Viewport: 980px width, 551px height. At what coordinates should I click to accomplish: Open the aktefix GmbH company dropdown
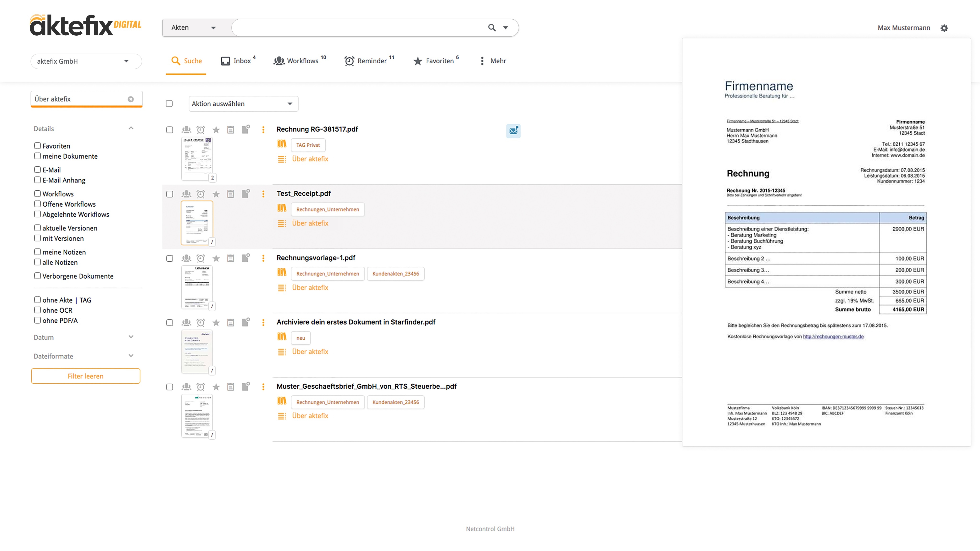pyautogui.click(x=86, y=61)
